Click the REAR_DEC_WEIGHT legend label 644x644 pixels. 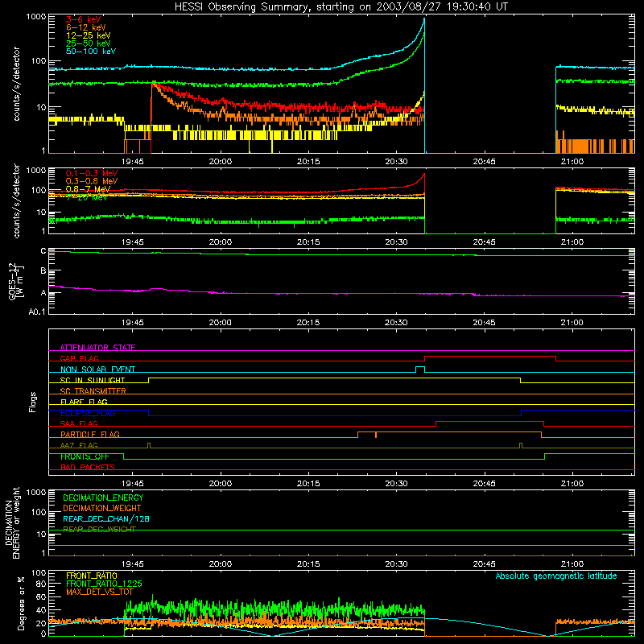click(x=99, y=530)
